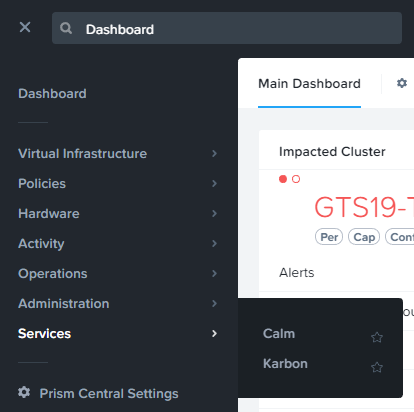Image resolution: width=414 pixels, height=412 pixels.
Task: Click the Dashboard link in sidebar
Action: (52, 94)
